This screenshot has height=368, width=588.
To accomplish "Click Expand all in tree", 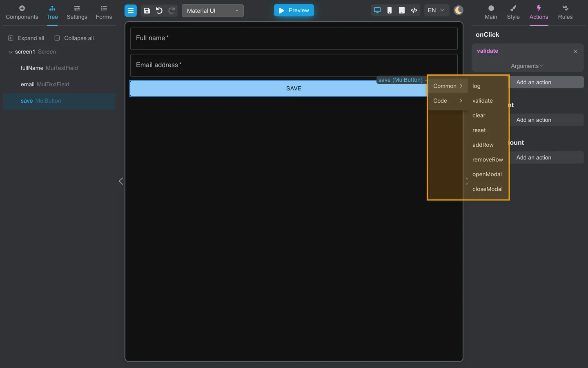I will click(x=26, y=38).
